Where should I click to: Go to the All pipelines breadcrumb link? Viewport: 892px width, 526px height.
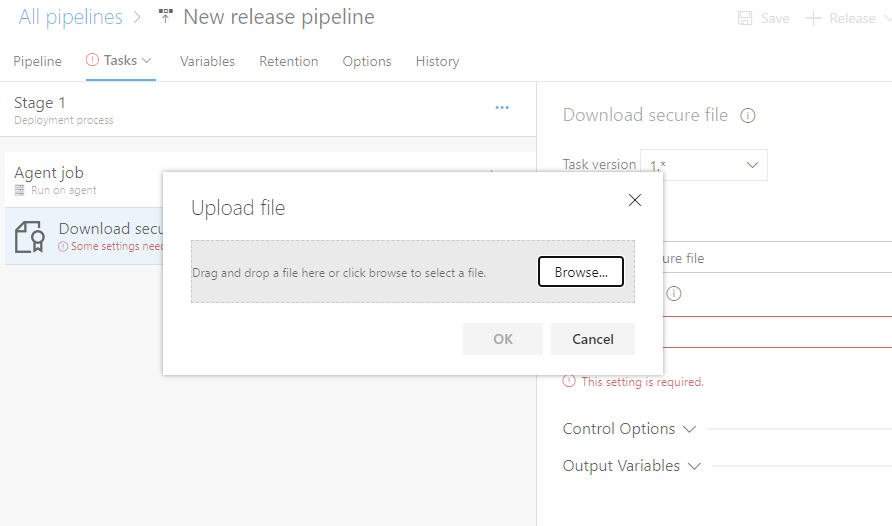[70, 17]
